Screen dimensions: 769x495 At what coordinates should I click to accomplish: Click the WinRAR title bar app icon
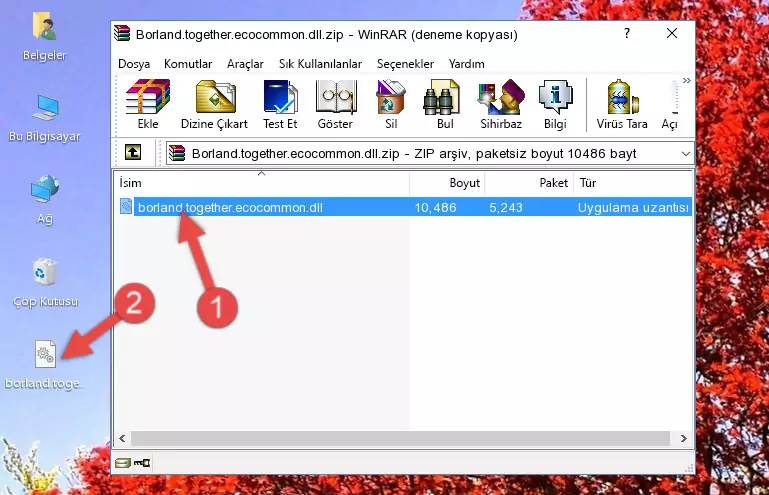point(122,33)
